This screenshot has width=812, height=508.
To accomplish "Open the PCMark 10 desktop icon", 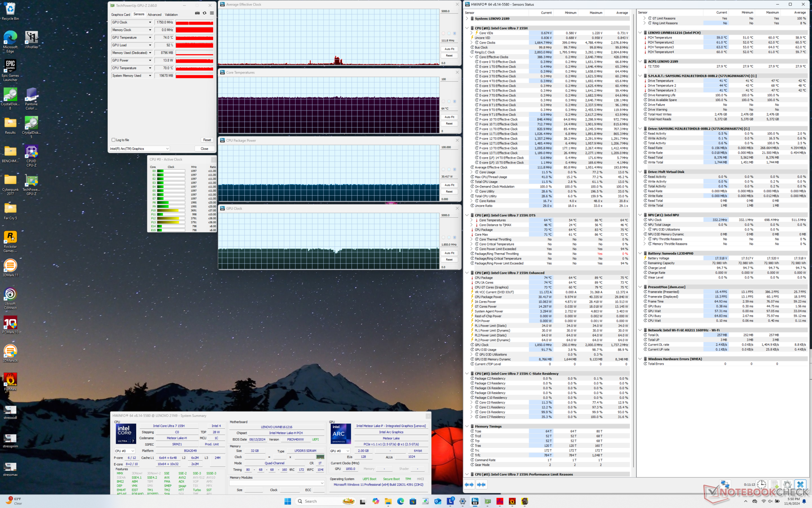I will pos(10,325).
